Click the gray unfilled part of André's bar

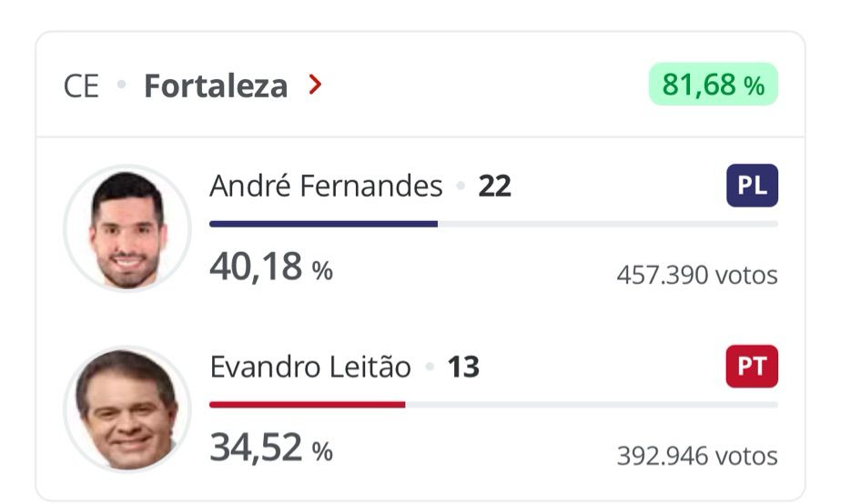point(607,223)
